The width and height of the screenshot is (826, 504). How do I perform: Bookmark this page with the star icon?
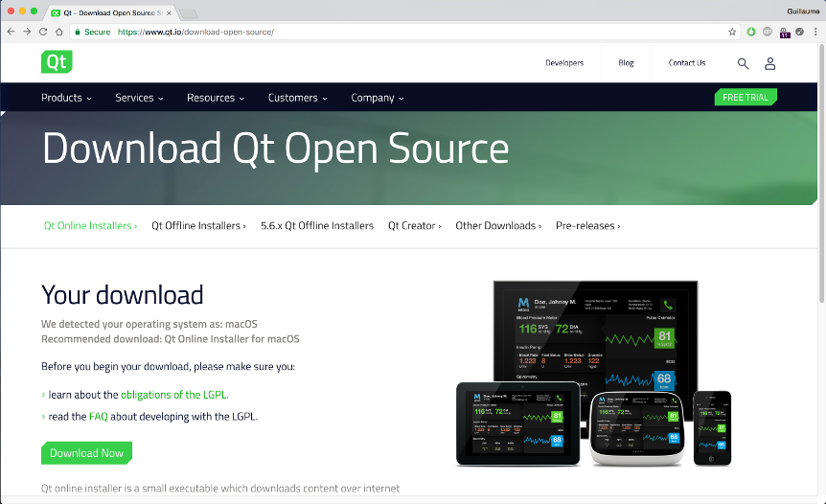(732, 32)
